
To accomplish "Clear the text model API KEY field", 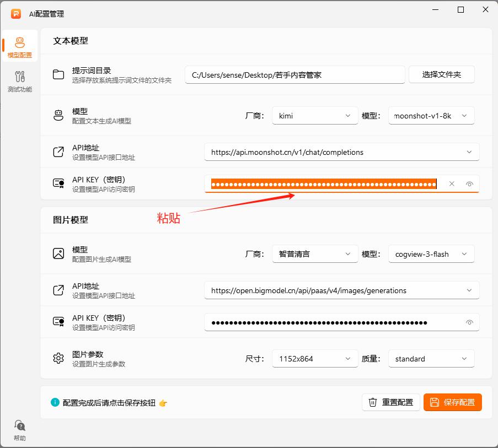I will [452, 184].
